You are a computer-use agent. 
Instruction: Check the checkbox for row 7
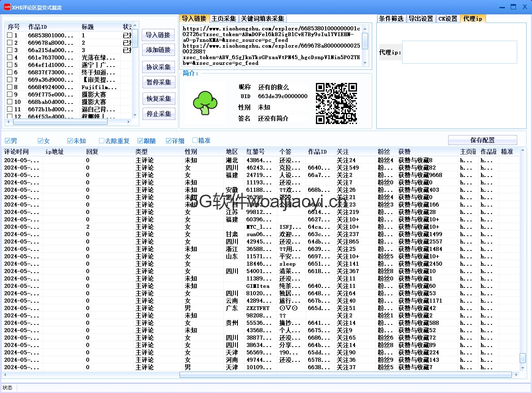click(10, 80)
